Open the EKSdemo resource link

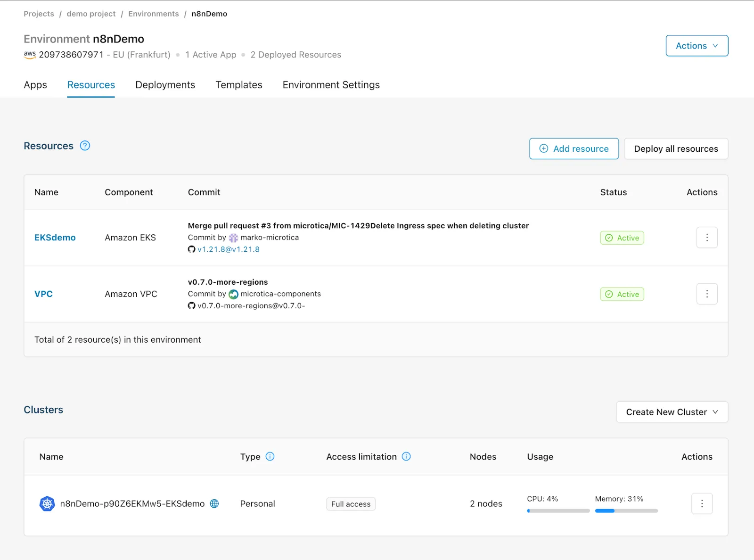pyautogui.click(x=55, y=238)
